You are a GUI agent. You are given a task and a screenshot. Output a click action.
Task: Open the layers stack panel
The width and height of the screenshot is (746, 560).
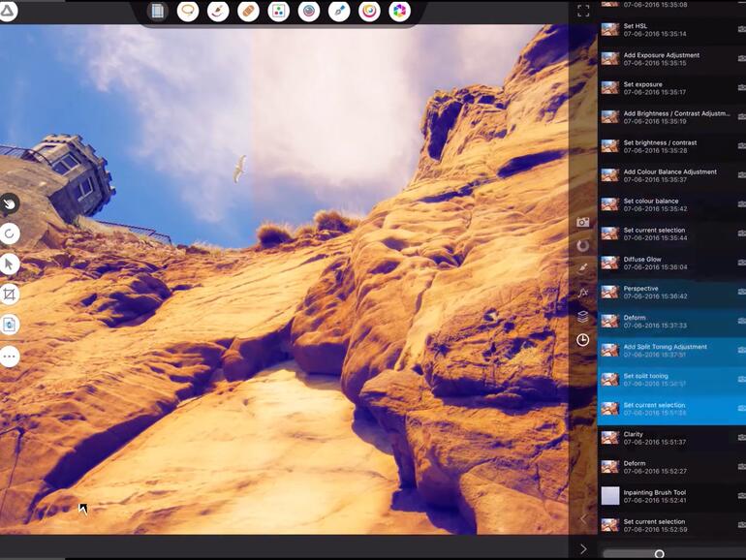[583, 317]
